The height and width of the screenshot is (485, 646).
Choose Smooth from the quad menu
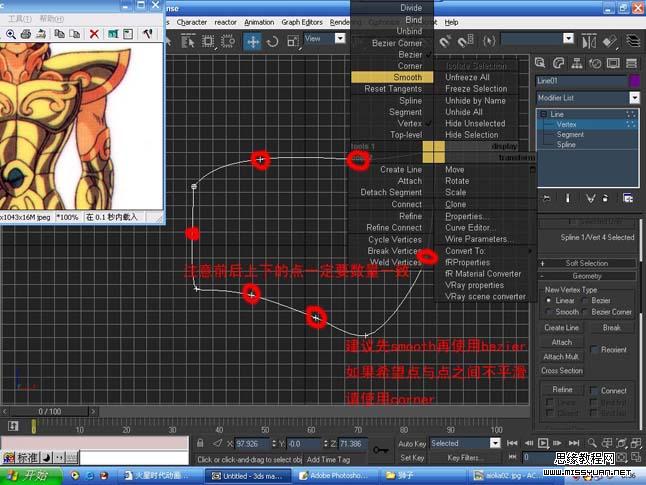pyautogui.click(x=392, y=77)
